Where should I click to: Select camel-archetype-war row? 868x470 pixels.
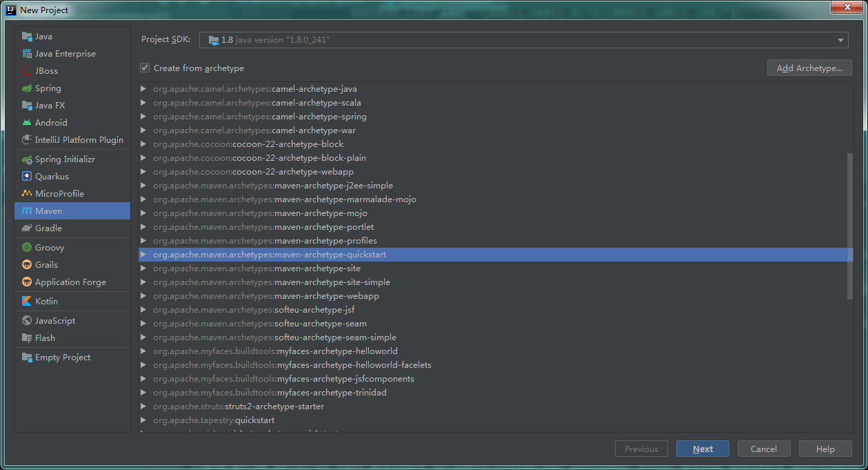(496, 130)
